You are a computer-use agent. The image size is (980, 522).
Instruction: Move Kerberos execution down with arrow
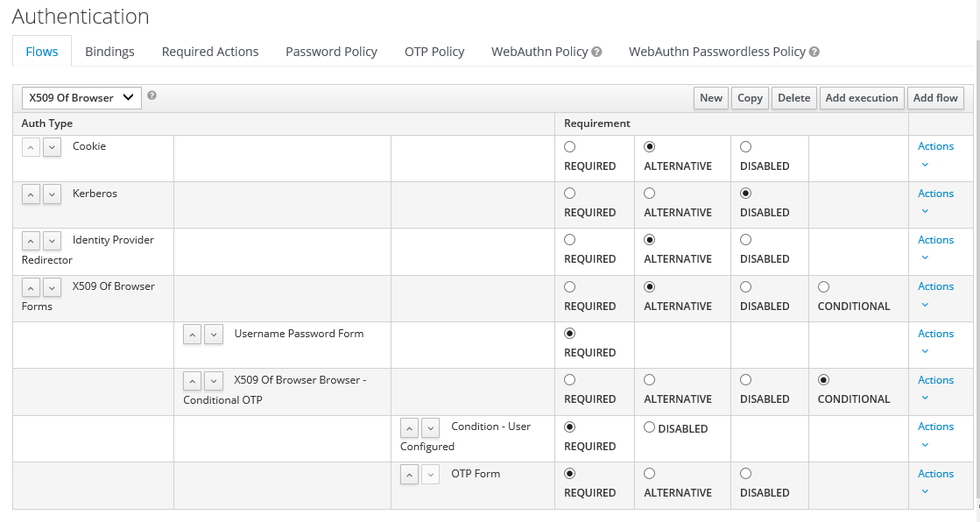(x=53, y=194)
